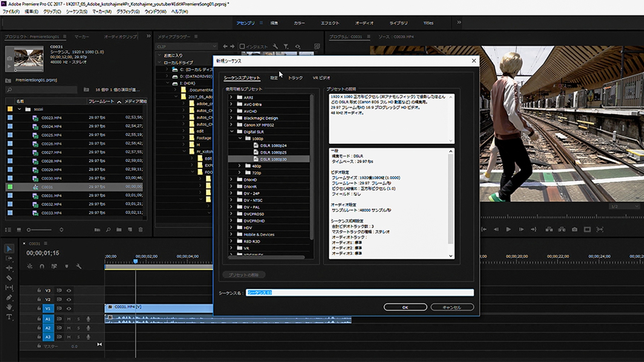Open the playback resolution 1/2 dropdown
This screenshot has height=362, width=644.
625,207
